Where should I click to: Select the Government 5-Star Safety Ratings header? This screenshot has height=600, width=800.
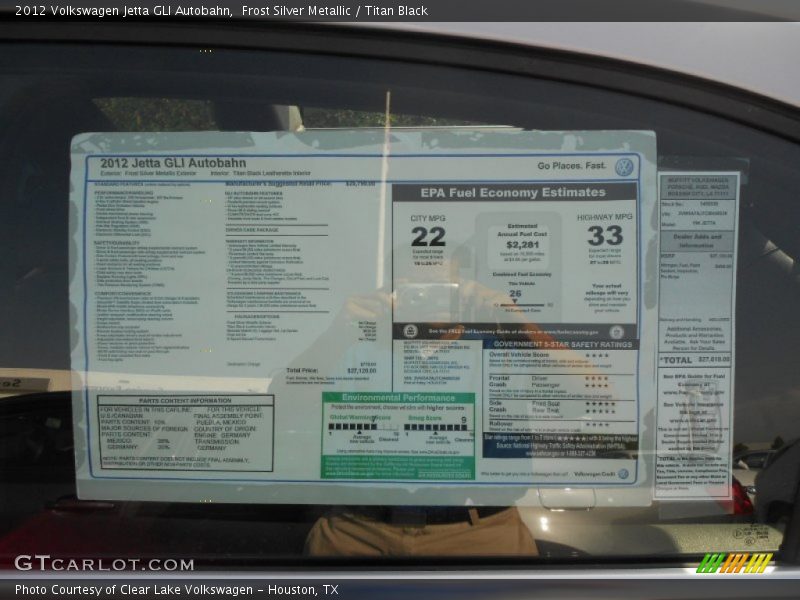coord(560,343)
